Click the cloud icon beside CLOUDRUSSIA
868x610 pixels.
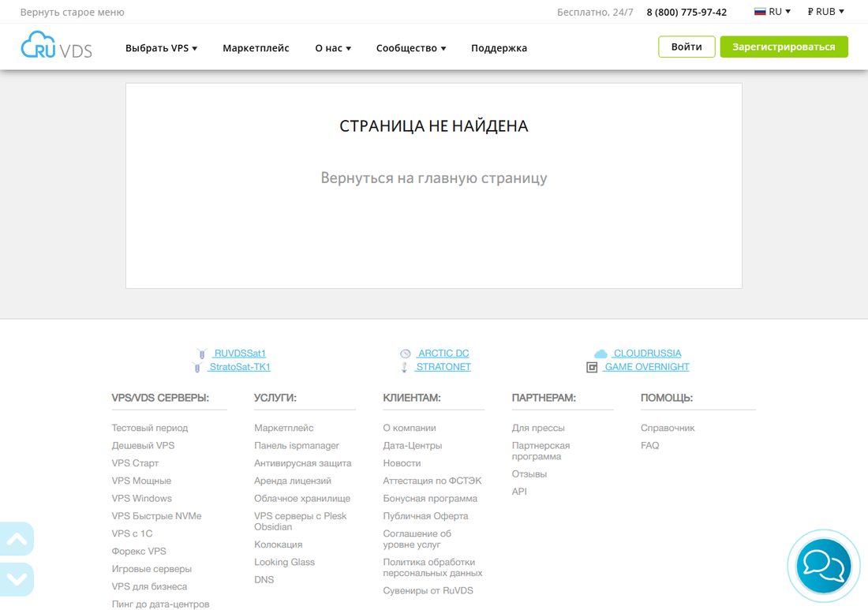pyautogui.click(x=600, y=354)
